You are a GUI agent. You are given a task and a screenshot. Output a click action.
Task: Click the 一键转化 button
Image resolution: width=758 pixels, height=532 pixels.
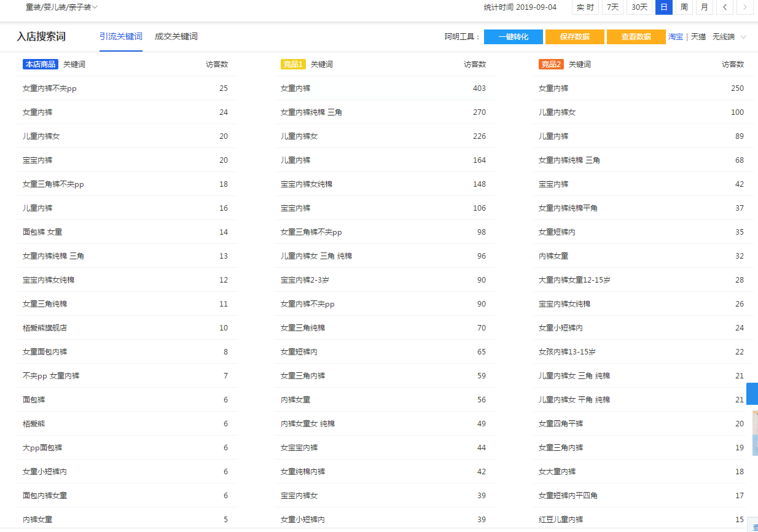(x=514, y=37)
